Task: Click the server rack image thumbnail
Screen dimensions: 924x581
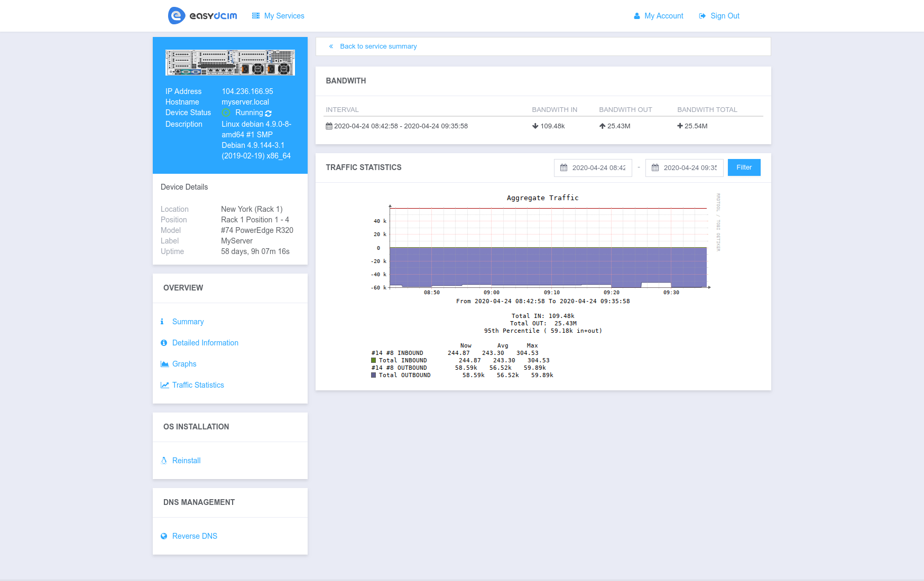Action: pyautogui.click(x=230, y=62)
